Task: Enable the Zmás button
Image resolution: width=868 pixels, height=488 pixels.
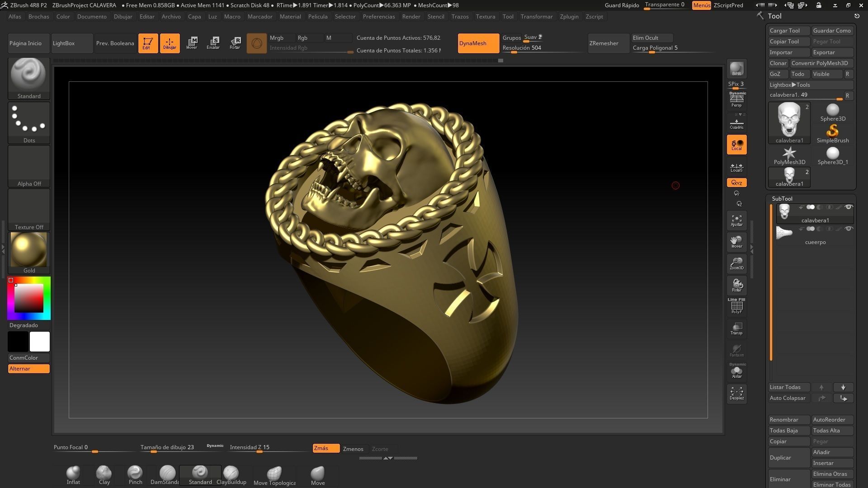Action: (x=326, y=448)
